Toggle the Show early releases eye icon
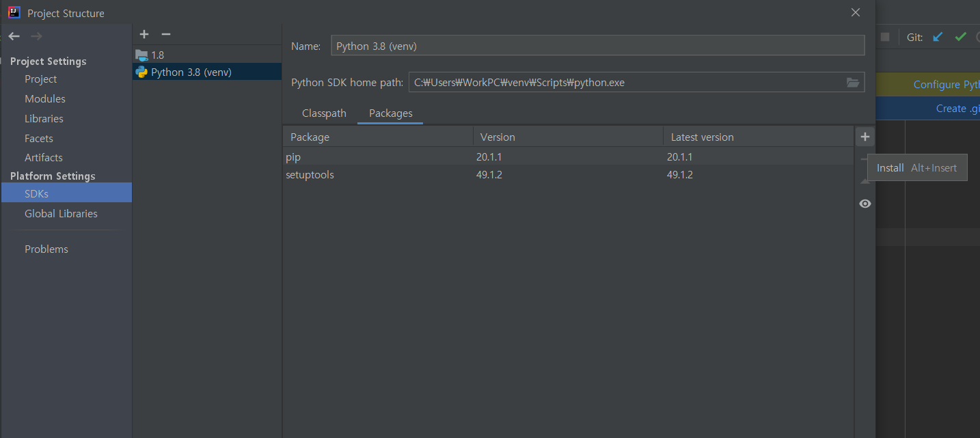Viewport: 980px width, 438px height. click(x=865, y=204)
